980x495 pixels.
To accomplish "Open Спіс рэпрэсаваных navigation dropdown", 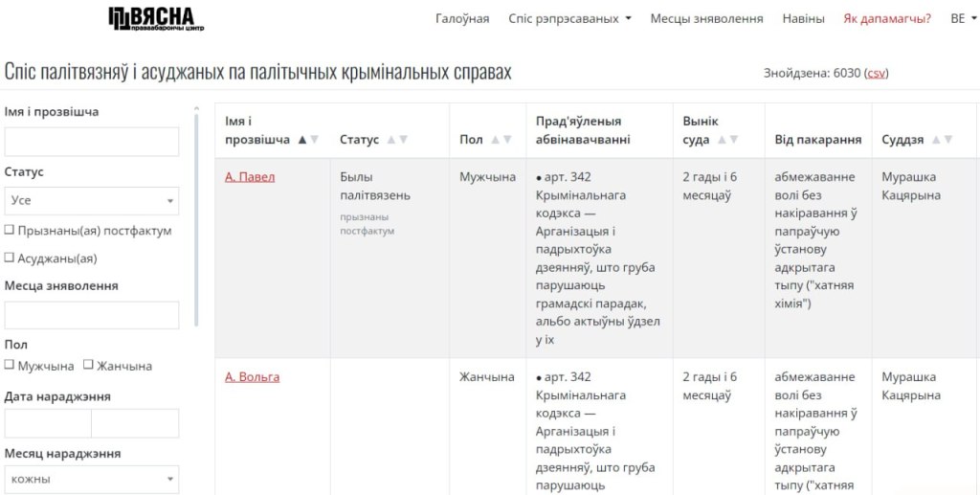I will click(569, 18).
